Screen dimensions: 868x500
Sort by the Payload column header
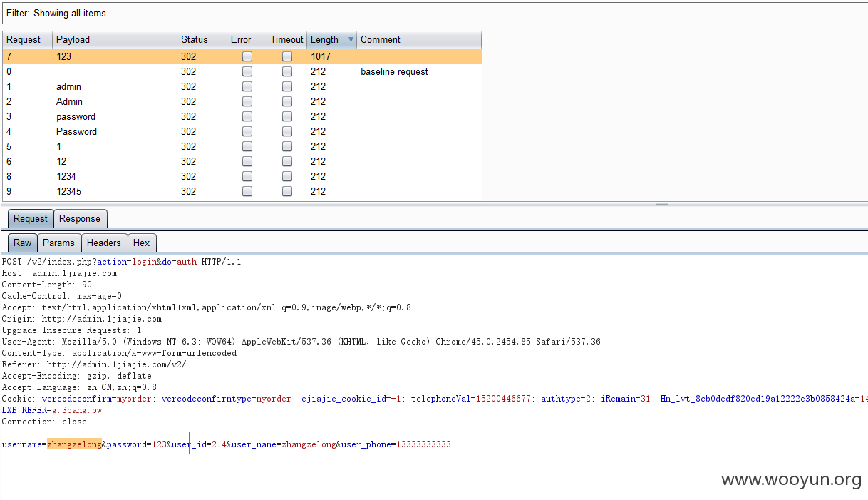(x=114, y=40)
